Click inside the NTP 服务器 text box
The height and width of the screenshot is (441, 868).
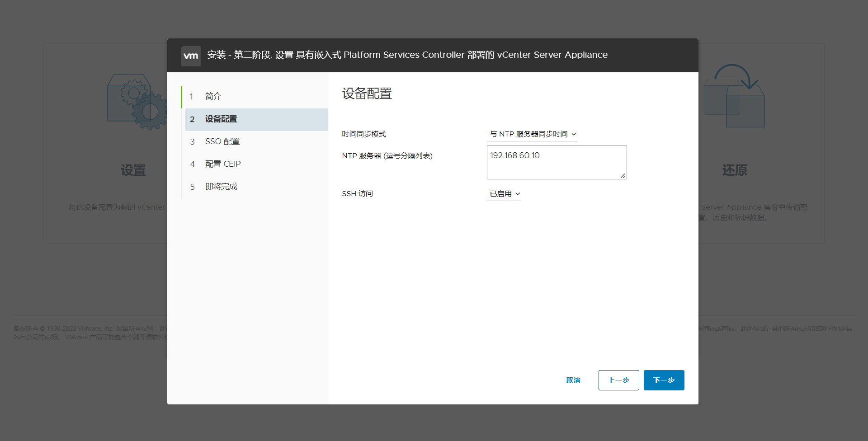coord(557,163)
